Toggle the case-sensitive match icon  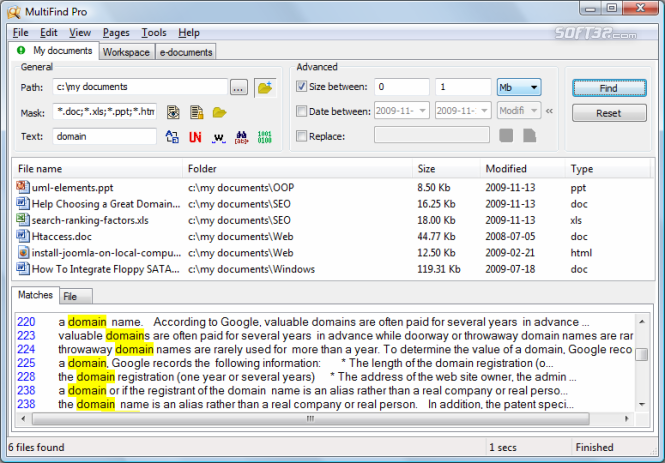[x=172, y=137]
